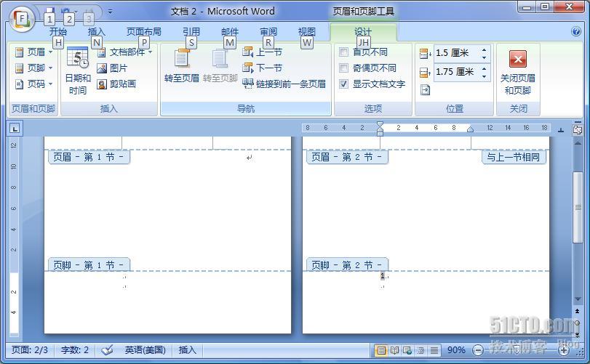Decrease footer distance 1.75 厘米 spinner down
This screenshot has height=364, width=590.
click(485, 76)
